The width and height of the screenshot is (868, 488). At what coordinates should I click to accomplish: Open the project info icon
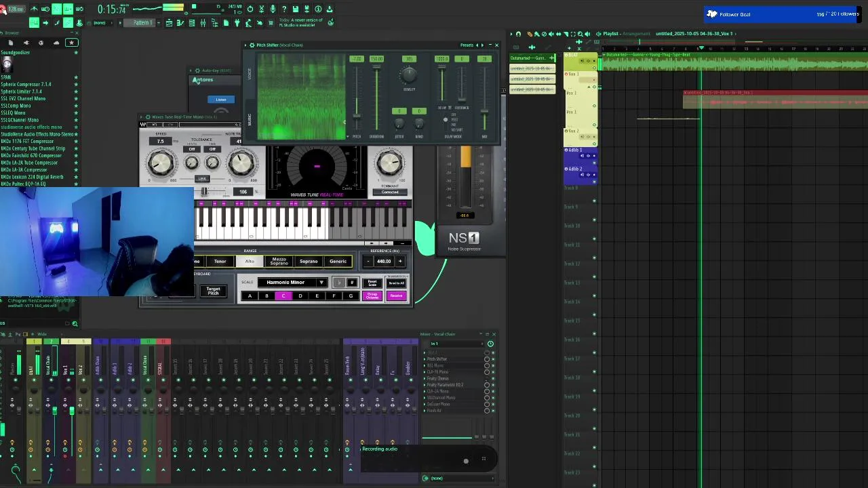click(318, 9)
